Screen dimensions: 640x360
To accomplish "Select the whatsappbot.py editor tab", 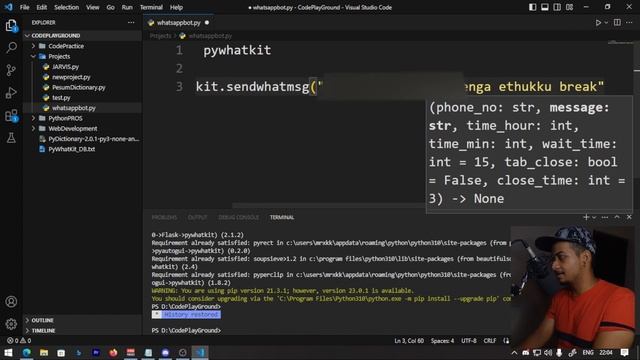I will pyautogui.click(x=178, y=23).
